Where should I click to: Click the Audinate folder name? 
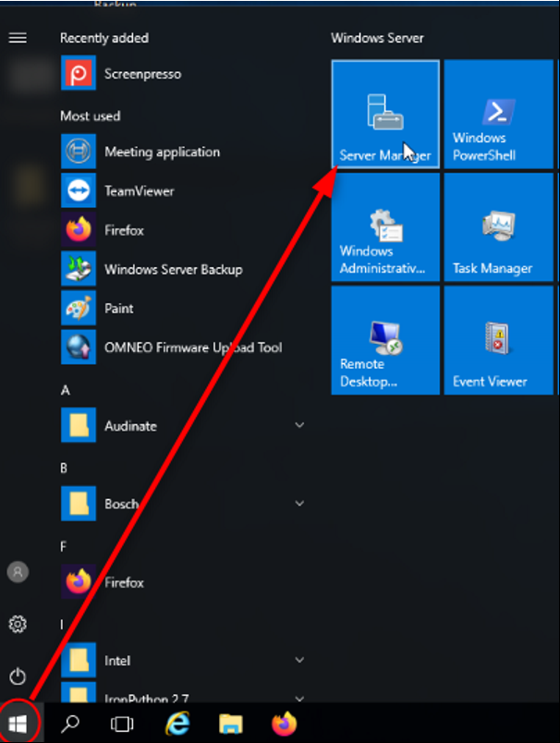(131, 425)
